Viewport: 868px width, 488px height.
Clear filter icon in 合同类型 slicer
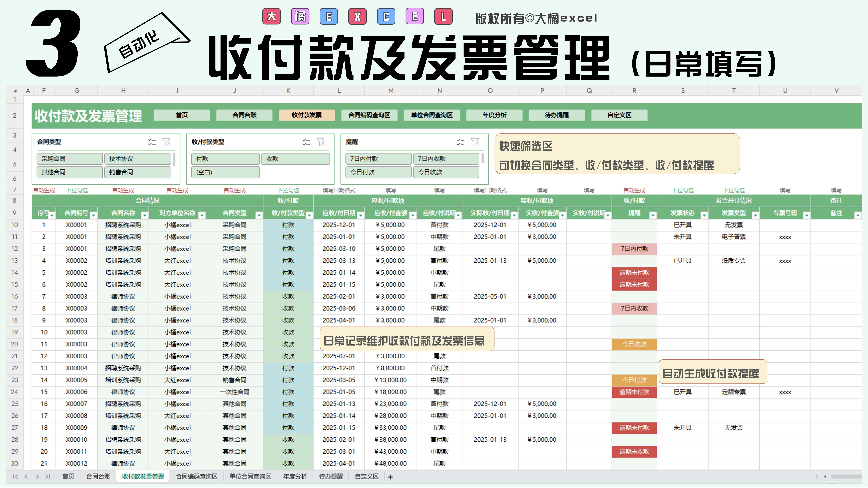166,142
